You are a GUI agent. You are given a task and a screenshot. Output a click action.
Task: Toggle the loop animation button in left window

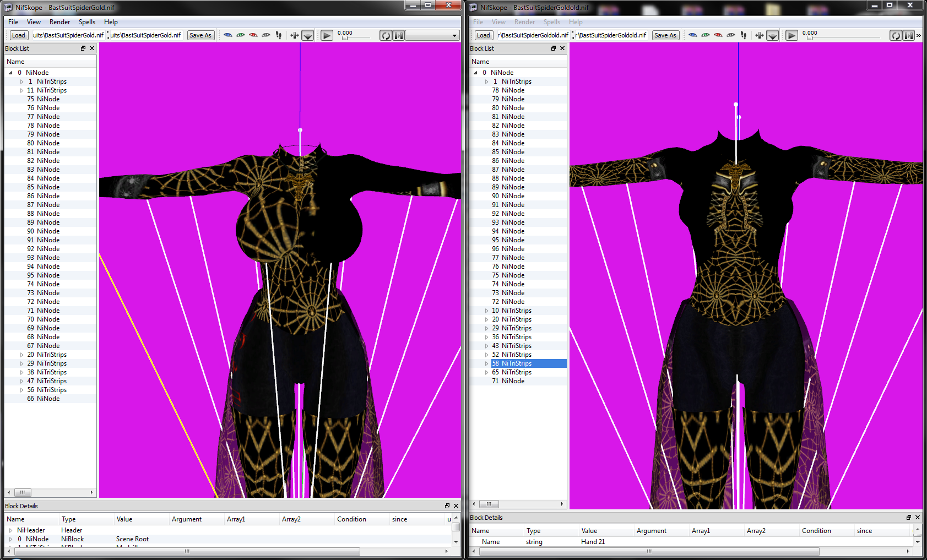coord(386,35)
